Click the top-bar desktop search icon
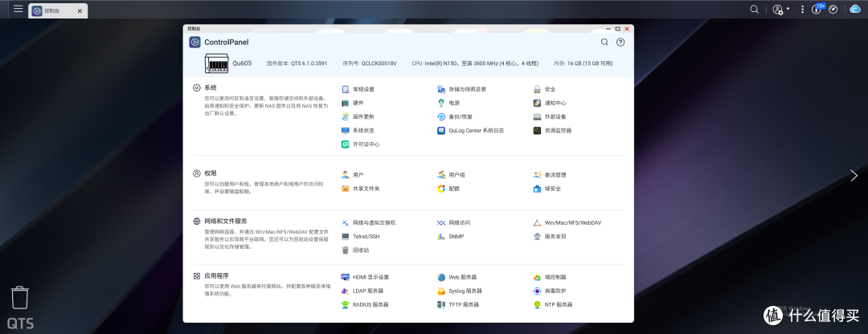The height and width of the screenshot is (334, 868). (754, 10)
